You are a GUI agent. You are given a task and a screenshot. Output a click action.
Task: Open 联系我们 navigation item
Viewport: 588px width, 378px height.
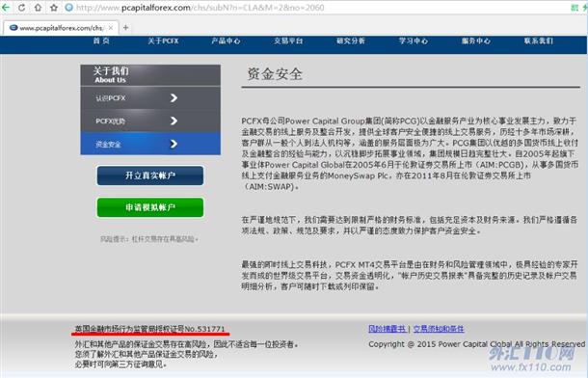[x=539, y=40]
